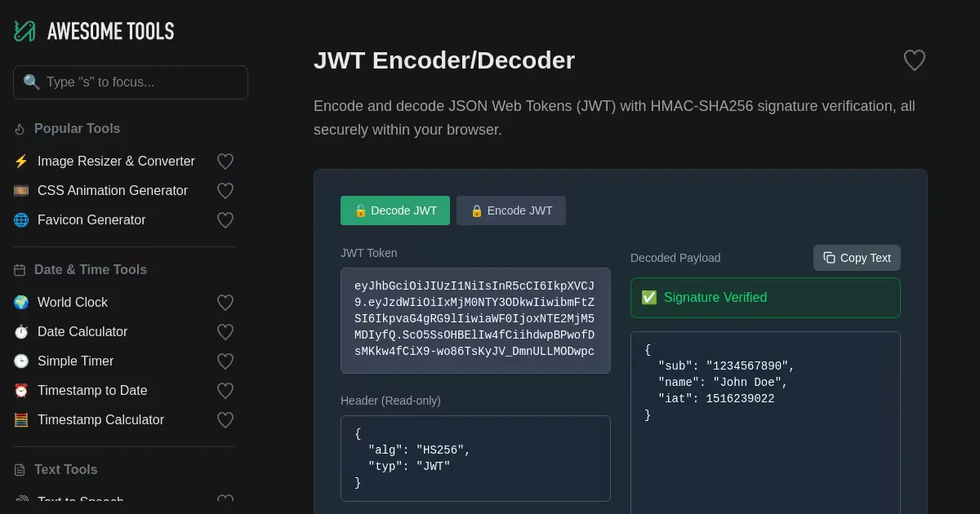Collapse the Date & Time Tools section

(x=90, y=270)
